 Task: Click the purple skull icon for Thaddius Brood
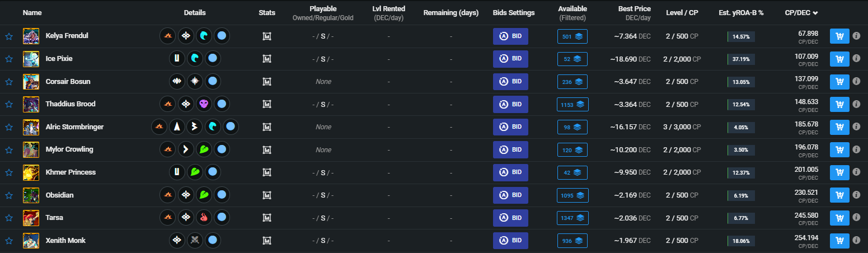[204, 104]
